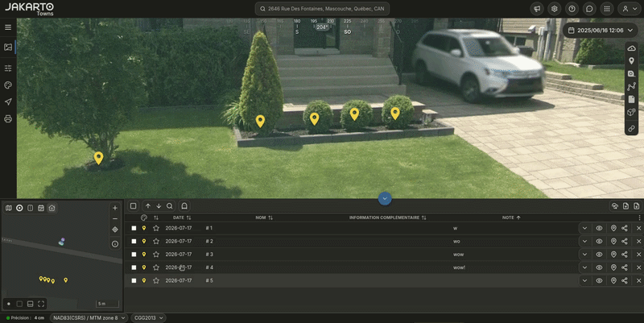Click the printer icon in left sidebar
Viewport: 644px width, 323px height.
point(8,118)
